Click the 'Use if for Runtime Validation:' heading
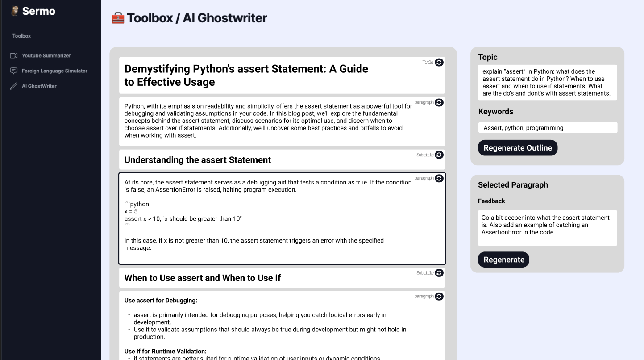The image size is (644, 360). click(x=166, y=352)
